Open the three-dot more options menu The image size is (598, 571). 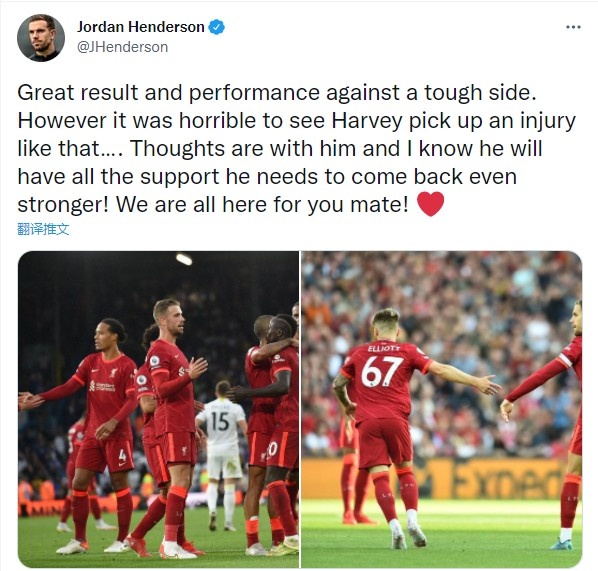[573, 27]
